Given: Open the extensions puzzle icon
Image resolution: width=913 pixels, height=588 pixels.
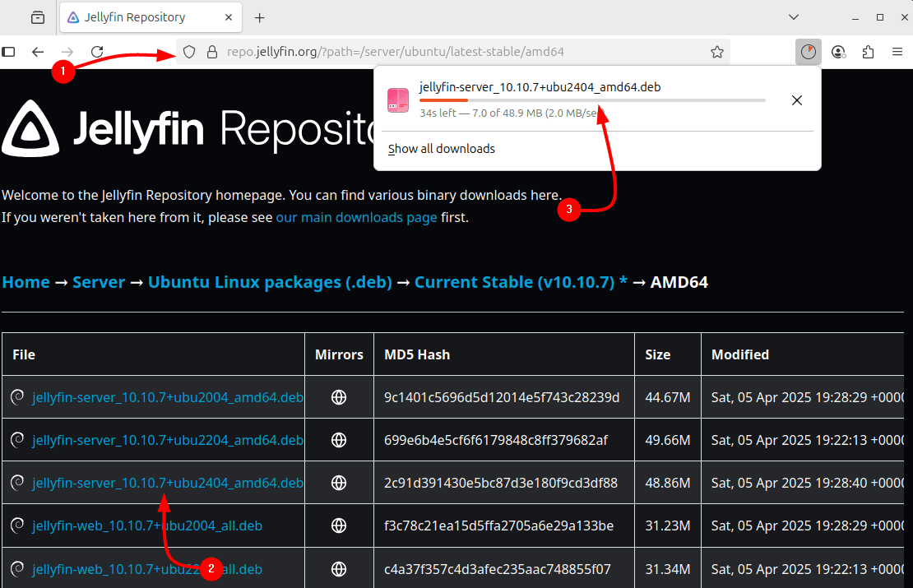Looking at the screenshot, I should point(868,52).
